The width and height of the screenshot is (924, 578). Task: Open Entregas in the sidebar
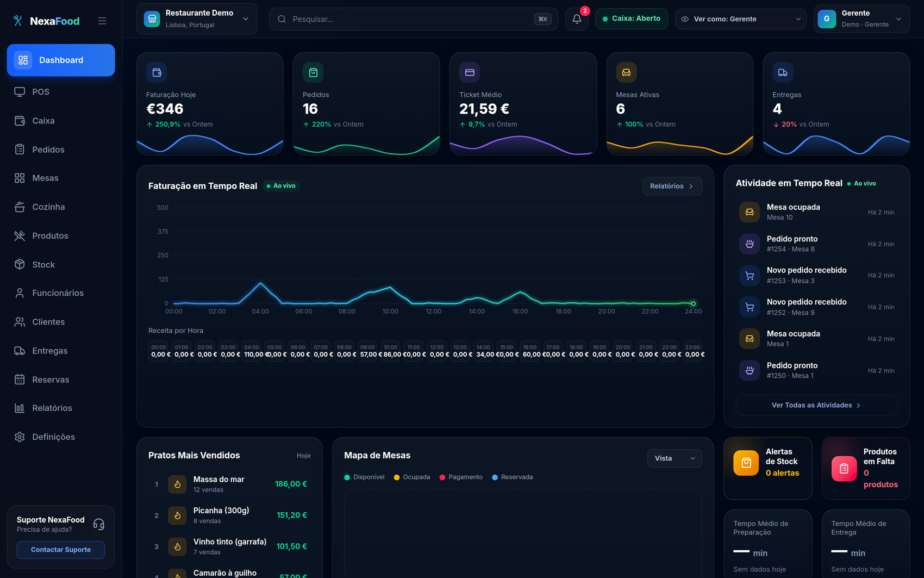pos(61,351)
